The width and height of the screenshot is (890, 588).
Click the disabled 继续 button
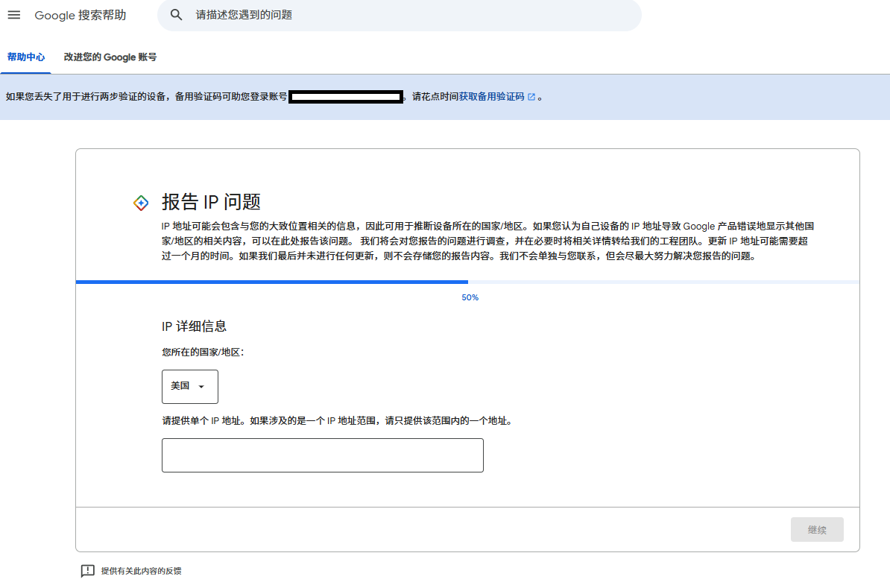817,530
